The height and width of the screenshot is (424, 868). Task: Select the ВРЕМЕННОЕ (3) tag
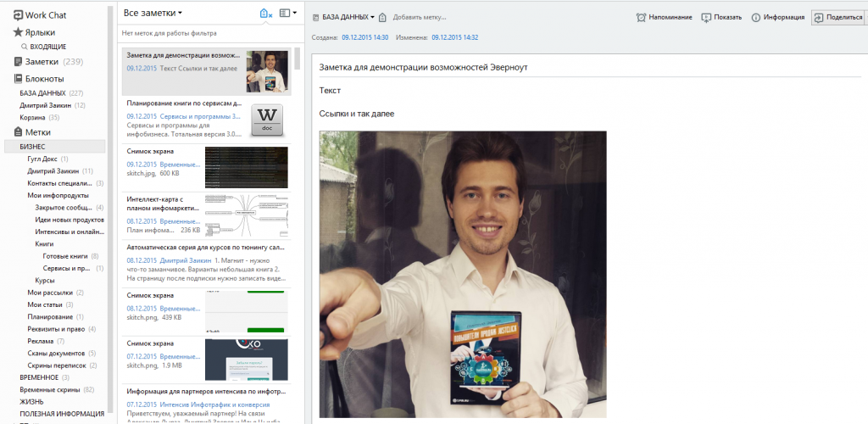point(44,377)
